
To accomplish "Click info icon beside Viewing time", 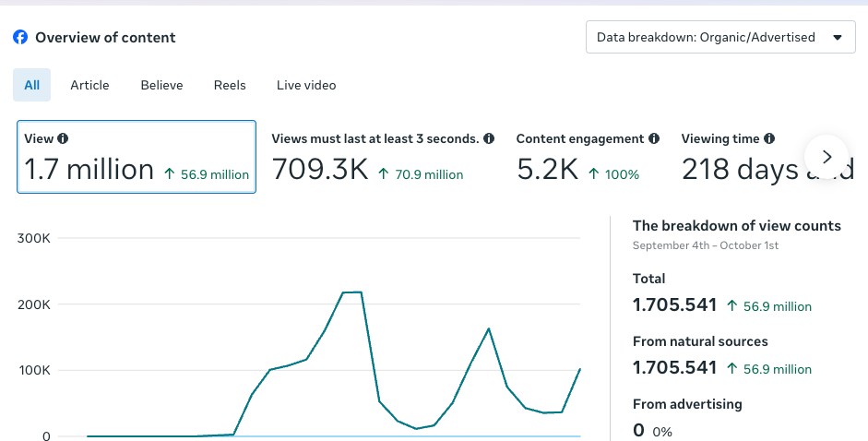I will pyautogui.click(x=769, y=138).
